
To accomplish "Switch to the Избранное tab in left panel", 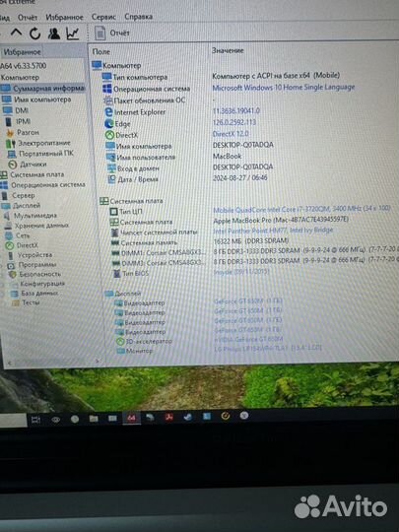I will (x=22, y=52).
